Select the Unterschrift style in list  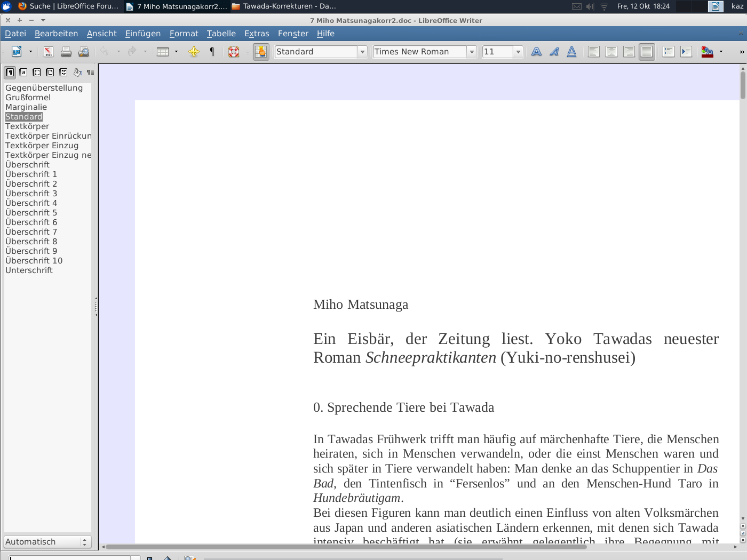click(x=29, y=270)
